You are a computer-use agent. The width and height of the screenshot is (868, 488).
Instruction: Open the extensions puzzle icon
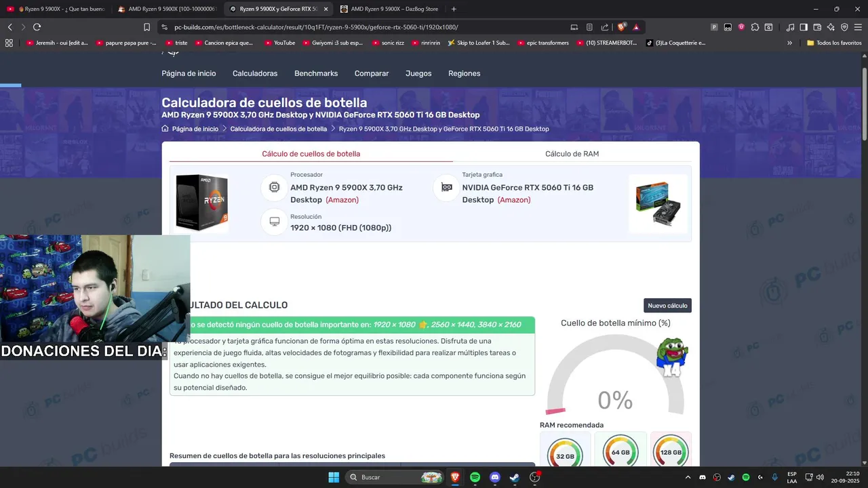755,27
